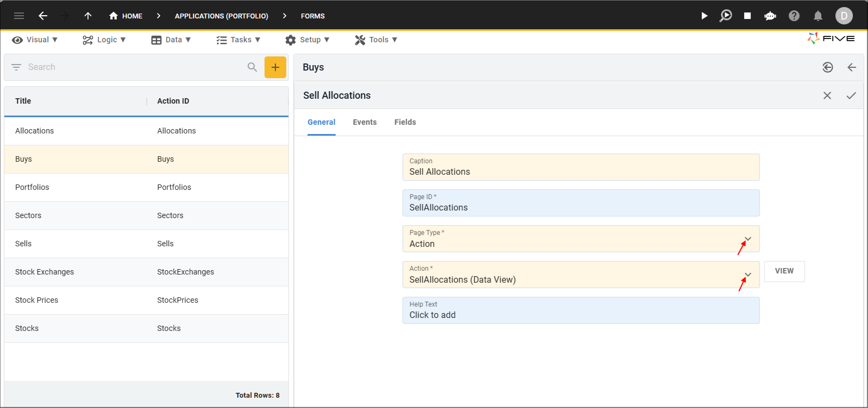868x408 pixels.
Task: Click the search magnifier icon
Action: (x=252, y=67)
